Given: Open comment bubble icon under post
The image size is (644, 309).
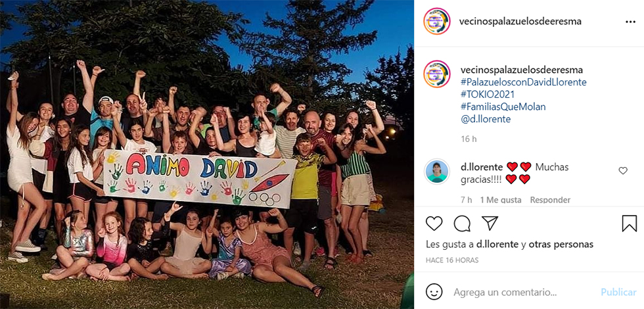Looking at the screenshot, I should [x=462, y=224].
